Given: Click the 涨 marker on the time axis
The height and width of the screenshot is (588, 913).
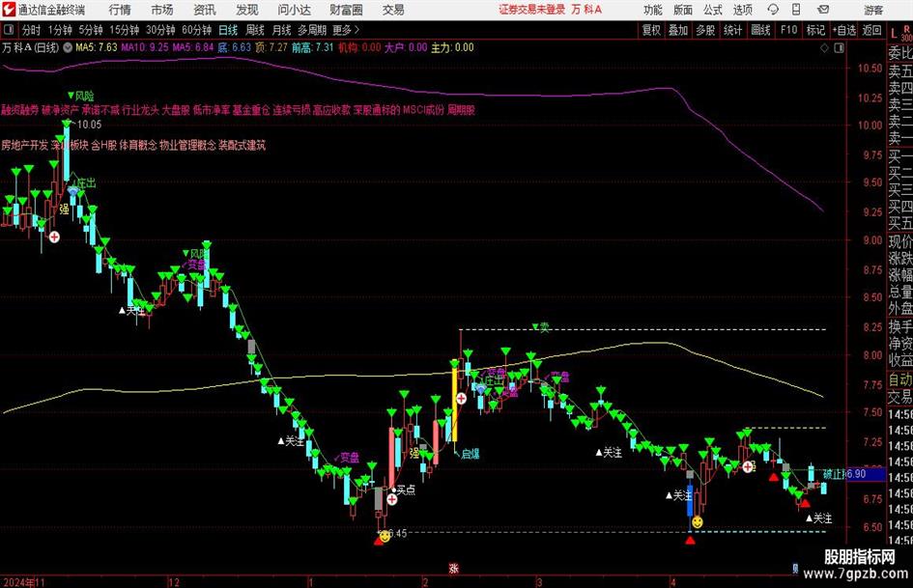Looking at the screenshot, I should [453, 569].
